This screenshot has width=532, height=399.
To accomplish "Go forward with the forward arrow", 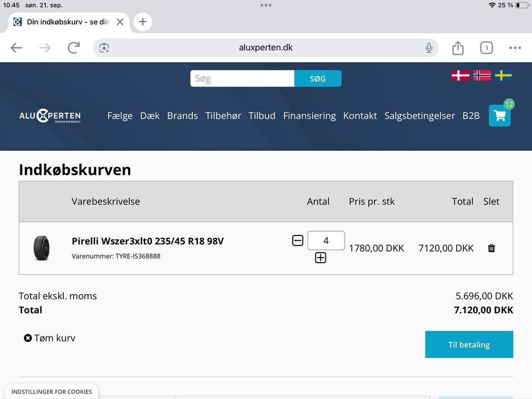I will pyautogui.click(x=45, y=48).
